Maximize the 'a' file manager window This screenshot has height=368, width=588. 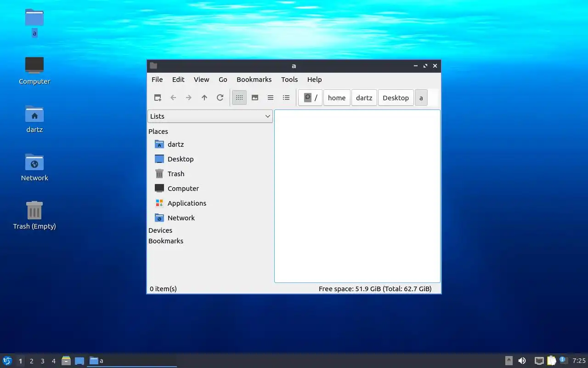click(425, 66)
